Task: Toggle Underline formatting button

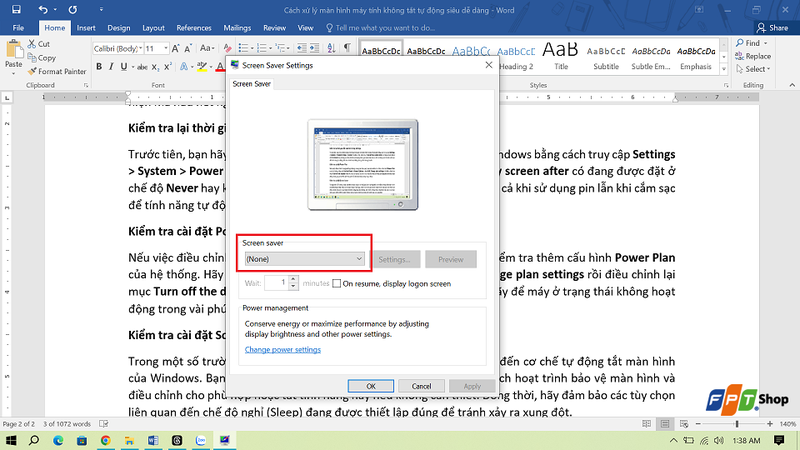Action: pos(123,67)
